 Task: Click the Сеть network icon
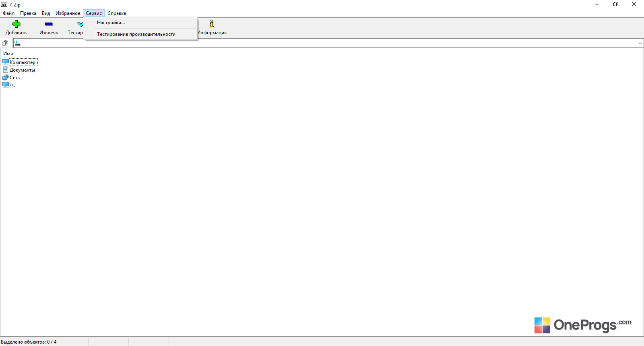tap(6, 77)
